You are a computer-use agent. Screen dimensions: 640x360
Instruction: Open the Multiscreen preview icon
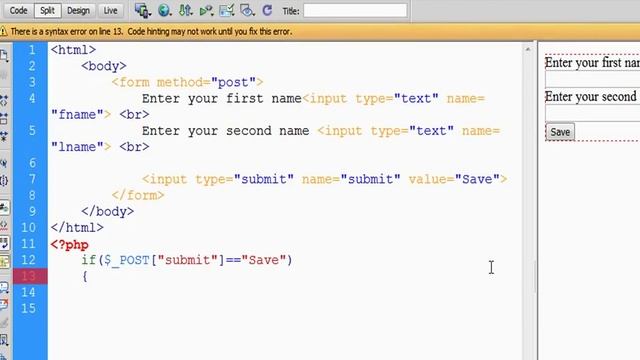click(x=143, y=11)
